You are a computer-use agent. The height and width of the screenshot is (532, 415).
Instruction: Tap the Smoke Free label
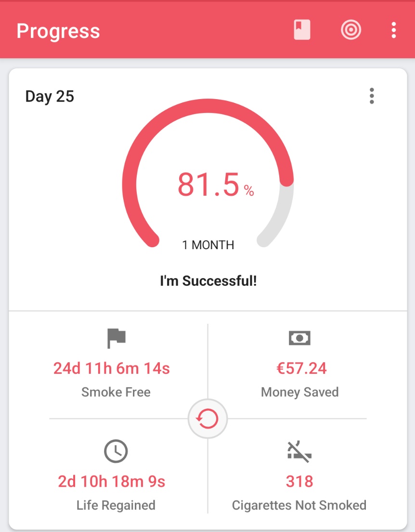[116, 392]
